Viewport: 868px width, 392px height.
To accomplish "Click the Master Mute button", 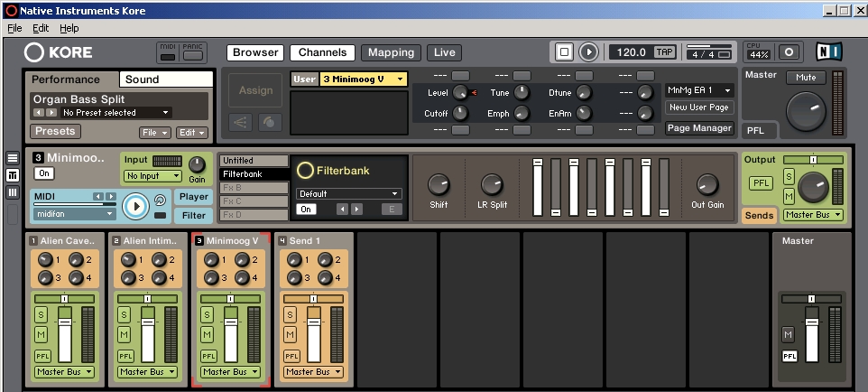I will pyautogui.click(x=806, y=77).
